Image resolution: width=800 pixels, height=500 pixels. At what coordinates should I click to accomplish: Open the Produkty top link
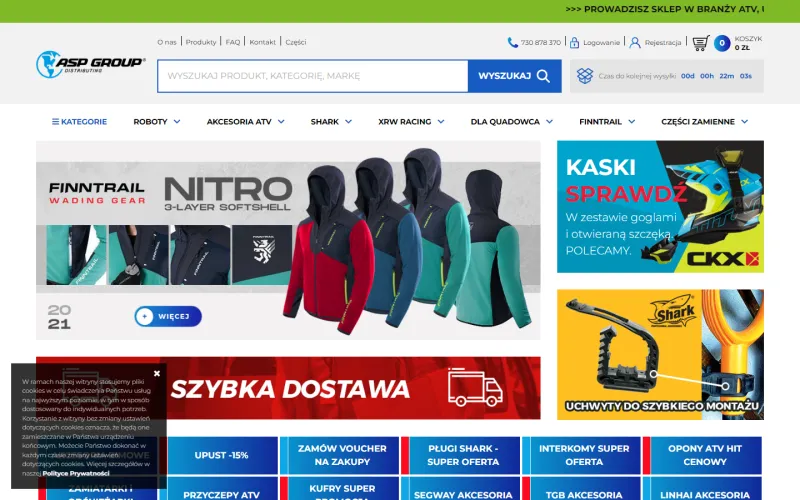201,42
